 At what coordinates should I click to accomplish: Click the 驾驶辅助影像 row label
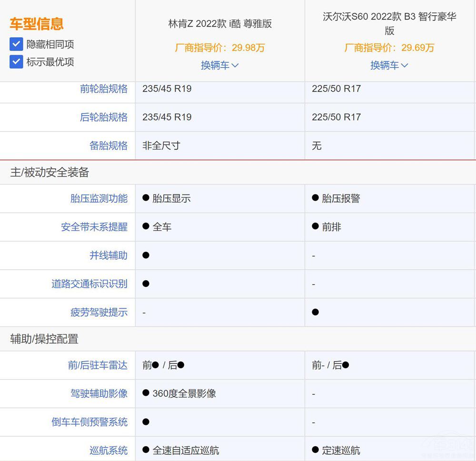[99, 393]
